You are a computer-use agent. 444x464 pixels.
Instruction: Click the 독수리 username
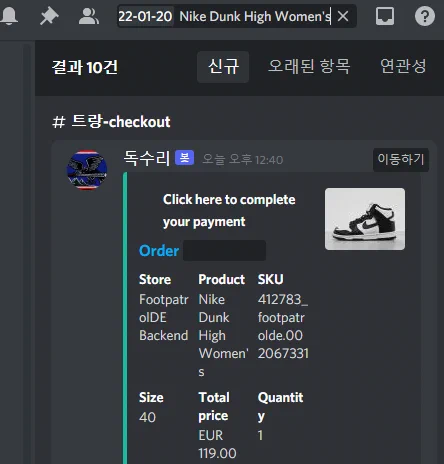point(147,158)
